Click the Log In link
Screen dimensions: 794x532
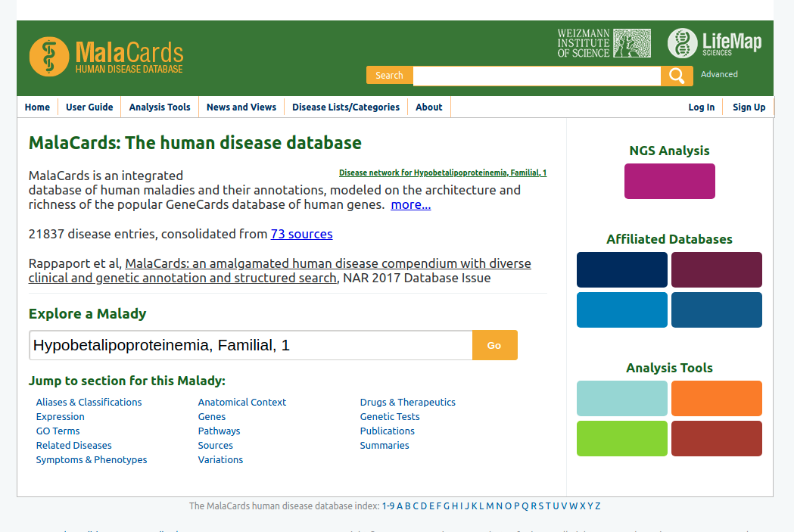click(x=701, y=107)
